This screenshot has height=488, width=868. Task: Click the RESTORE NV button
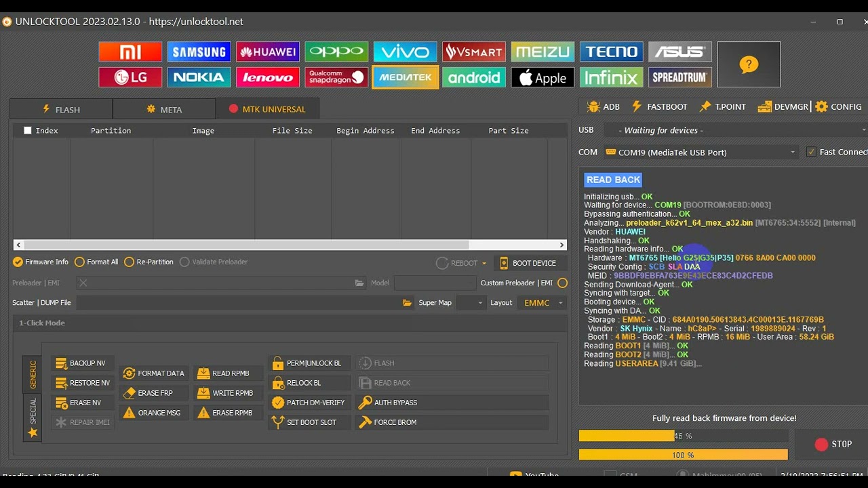tap(82, 383)
